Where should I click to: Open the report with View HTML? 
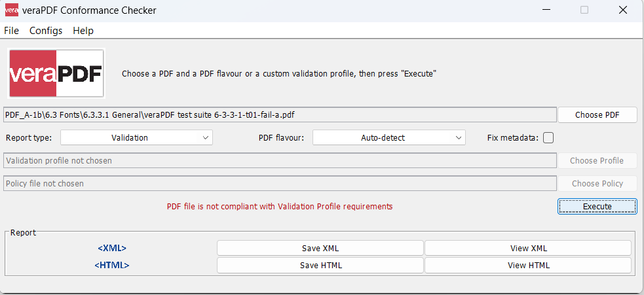click(x=528, y=266)
